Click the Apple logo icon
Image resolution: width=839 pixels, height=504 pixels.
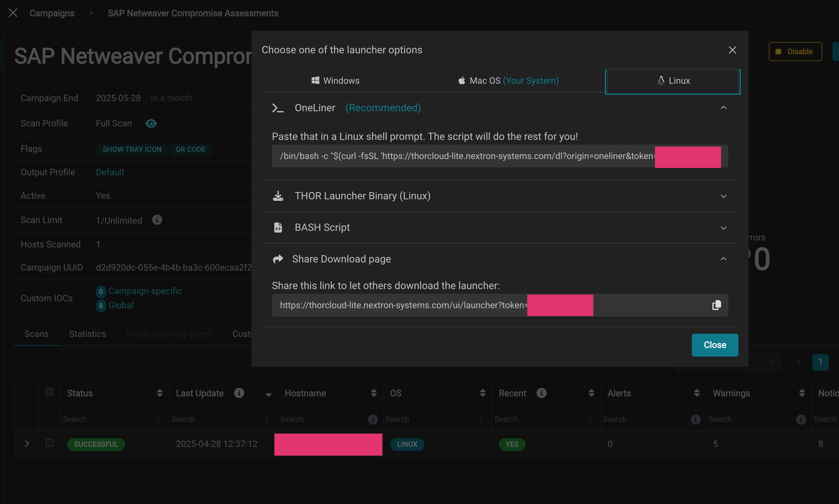click(462, 81)
